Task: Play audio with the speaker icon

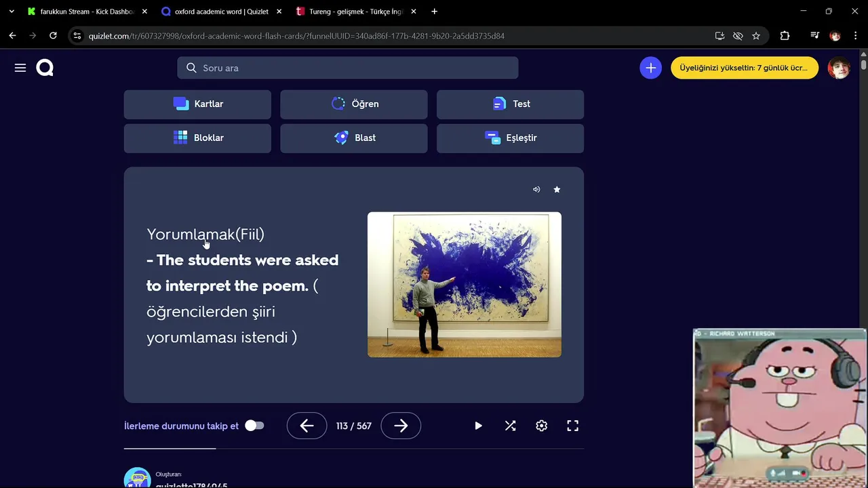Action: click(536, 190)
